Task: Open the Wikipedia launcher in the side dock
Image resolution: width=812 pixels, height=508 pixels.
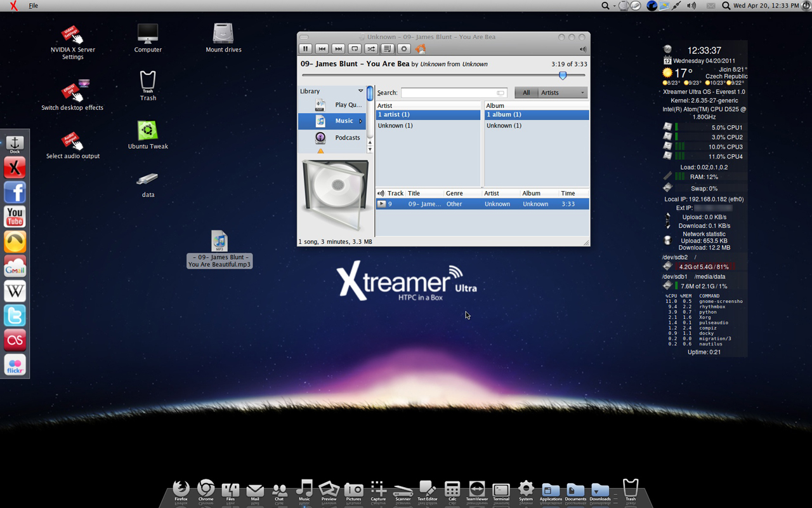Action: point(15,291)
